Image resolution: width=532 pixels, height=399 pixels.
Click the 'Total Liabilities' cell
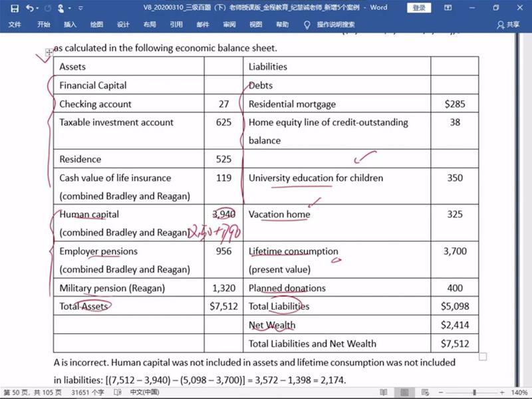tap(337, 306)
